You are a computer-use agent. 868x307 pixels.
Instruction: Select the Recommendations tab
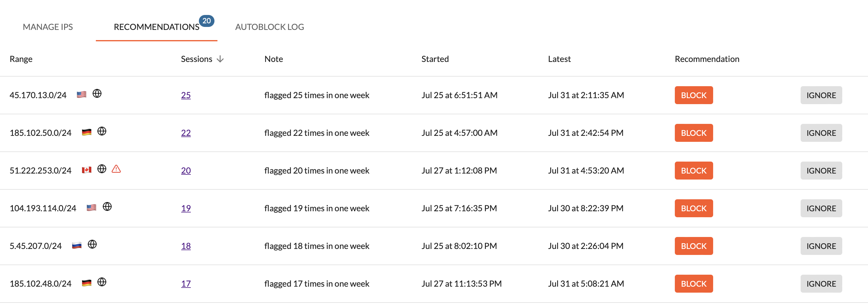157,27
